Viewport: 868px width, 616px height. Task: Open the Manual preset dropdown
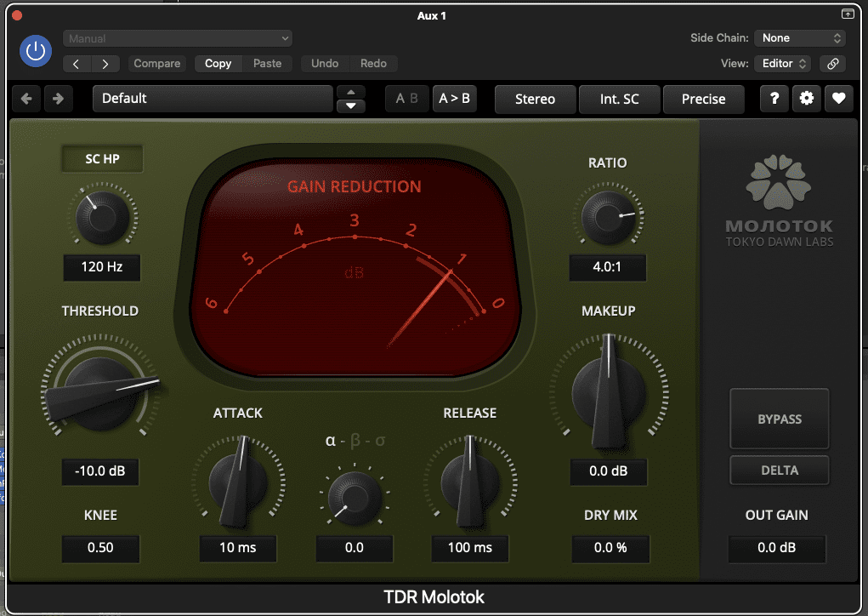pyautogui.click(x=178, y=38)
